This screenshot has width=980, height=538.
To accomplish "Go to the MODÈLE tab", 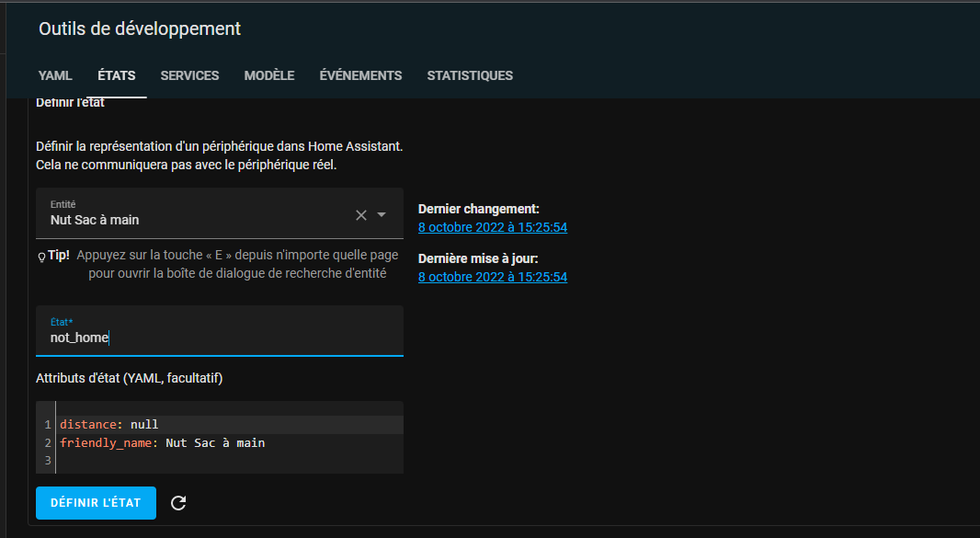I will pyautogui.click(x=269, y=75).
